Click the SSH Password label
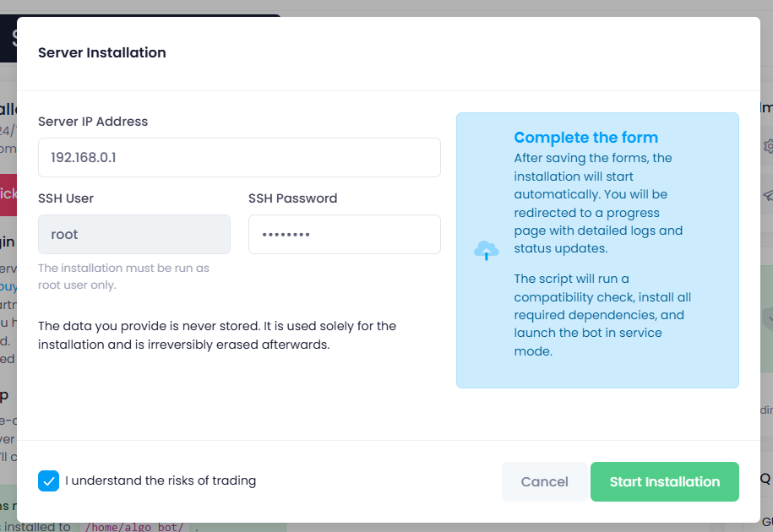Viewport: 773px width, 532px height. (292, 198)
